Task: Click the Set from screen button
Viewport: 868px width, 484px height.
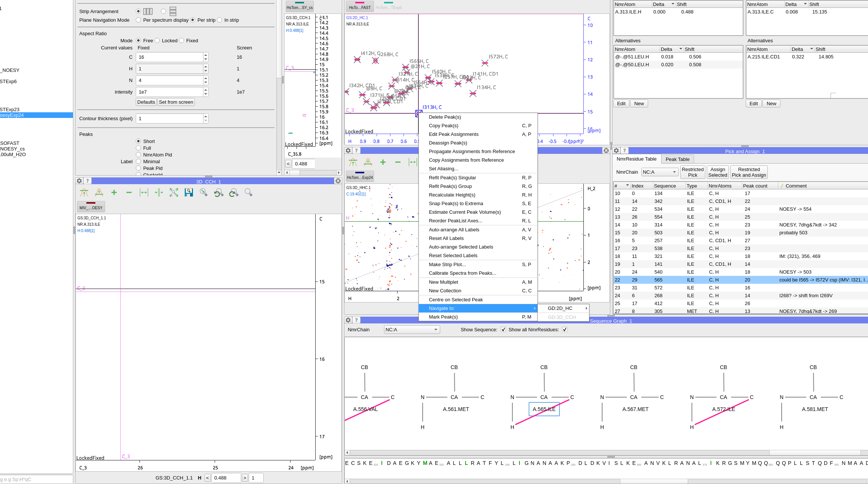Action: [x=176, y=102]
